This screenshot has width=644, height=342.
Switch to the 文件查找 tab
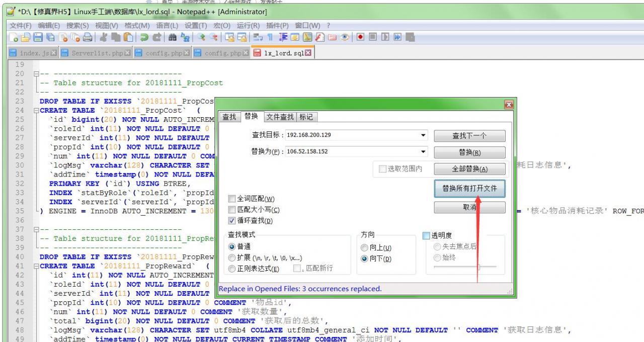(280, 117)
